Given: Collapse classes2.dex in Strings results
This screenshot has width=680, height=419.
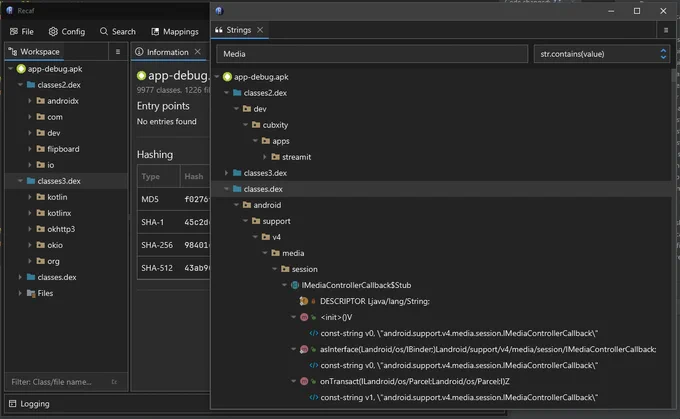Looking at the screenshot, I should [x=226, y=93].
